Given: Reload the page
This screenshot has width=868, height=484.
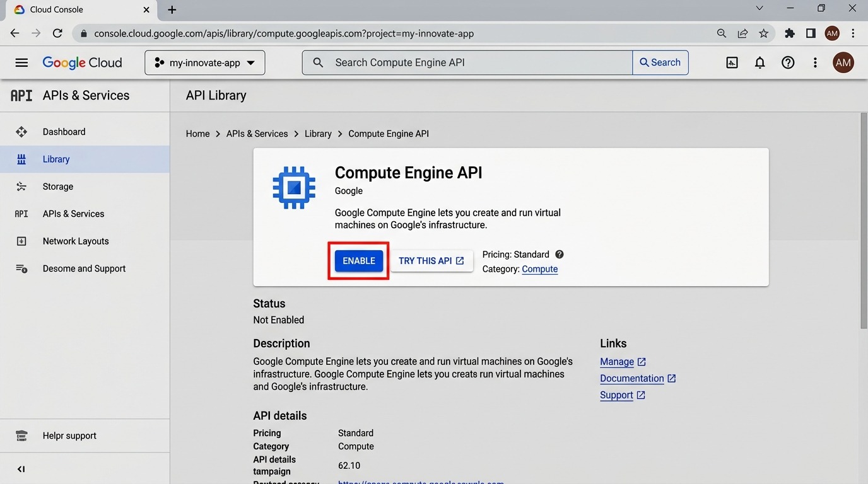Looking at the screenshot, I should (57, 33).
